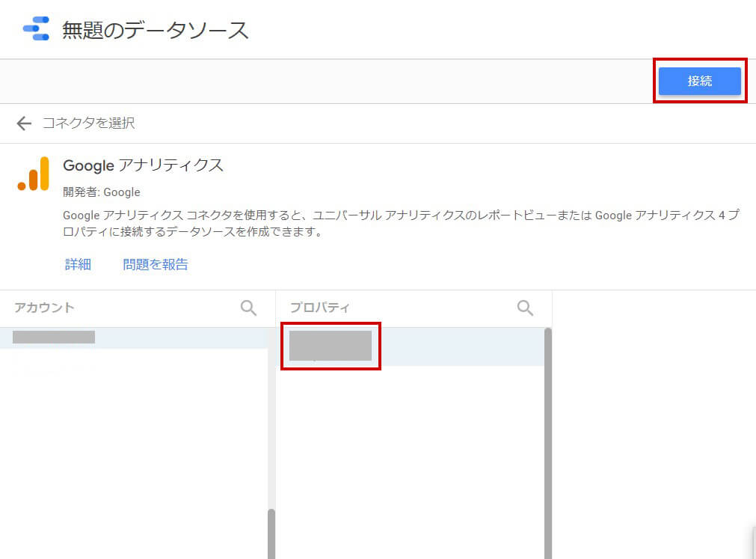
Task: Click the コネクタを選択 text
Action: 89,123
